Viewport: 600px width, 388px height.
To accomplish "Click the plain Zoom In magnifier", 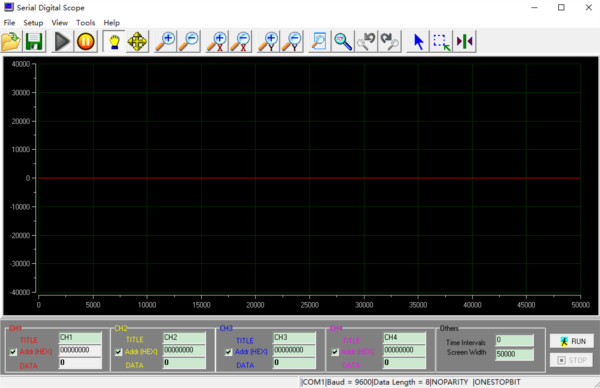I will (x=165, y=41).
